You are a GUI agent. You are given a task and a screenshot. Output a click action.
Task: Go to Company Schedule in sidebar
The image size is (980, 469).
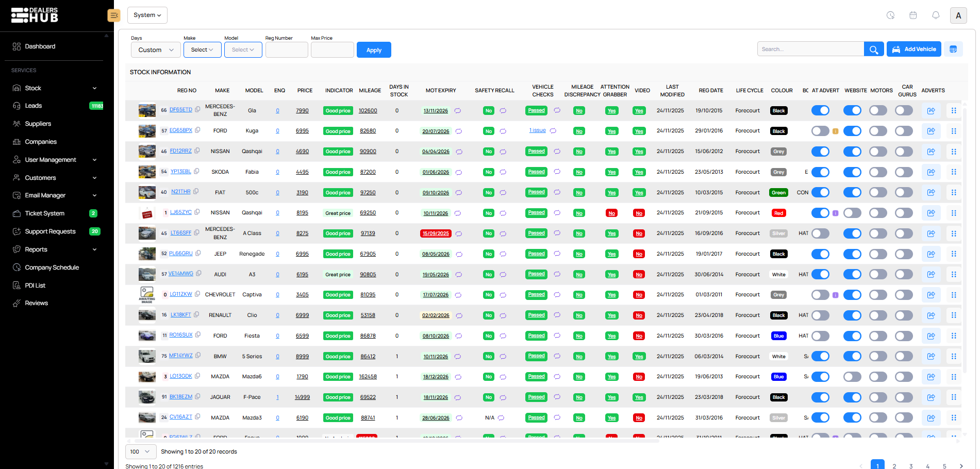pyautogui.click(x=52, y=267)
